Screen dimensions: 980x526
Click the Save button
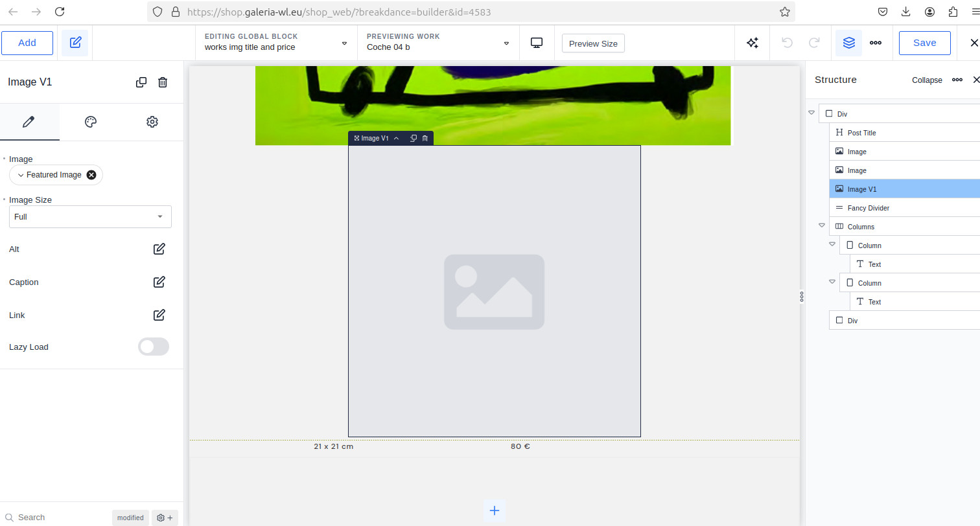[924, 43]
